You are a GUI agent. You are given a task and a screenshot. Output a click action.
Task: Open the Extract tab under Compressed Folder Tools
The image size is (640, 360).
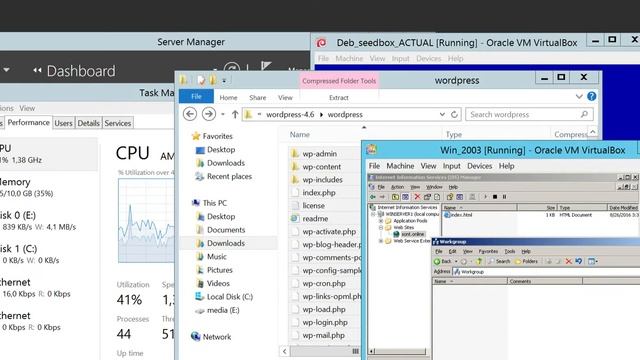339,98
